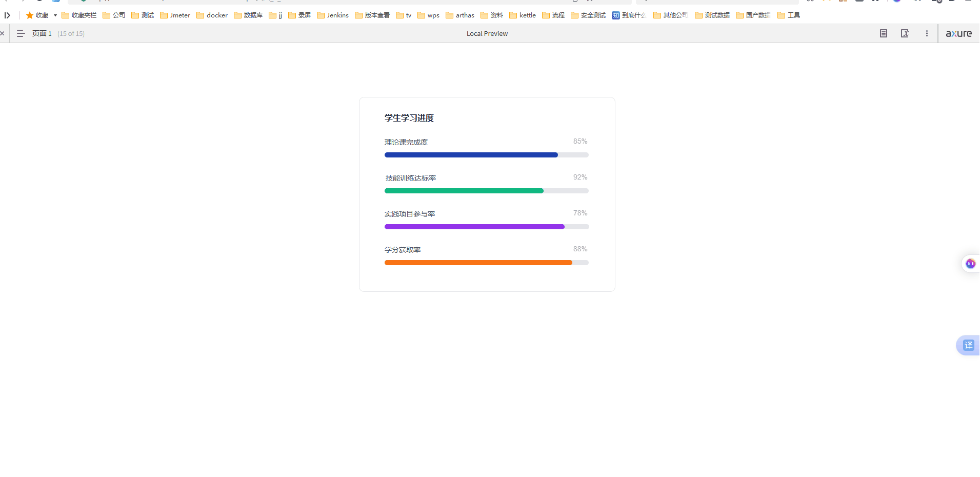Click the 88% value
The image size is (980, 477).
point(581,249)
